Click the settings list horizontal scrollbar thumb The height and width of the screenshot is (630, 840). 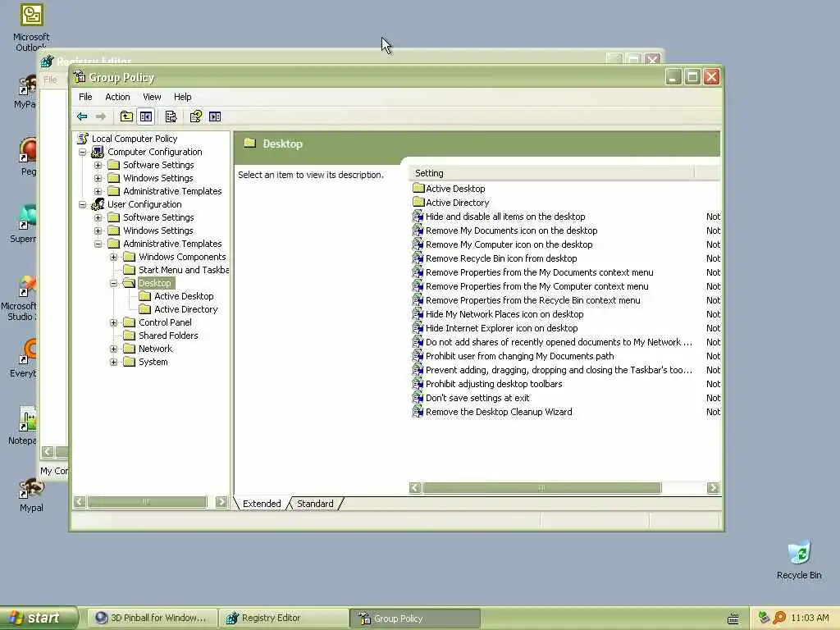(541, 487)
